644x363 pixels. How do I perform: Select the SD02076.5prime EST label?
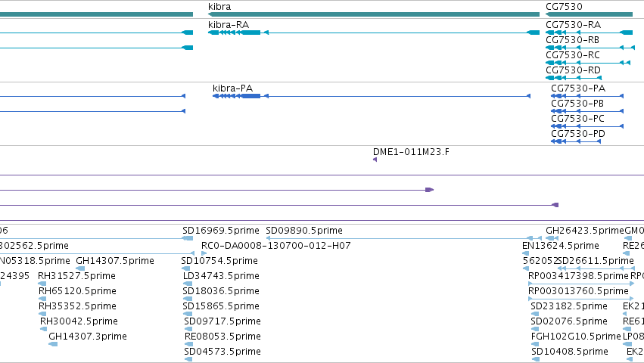[x=569, y=321]
